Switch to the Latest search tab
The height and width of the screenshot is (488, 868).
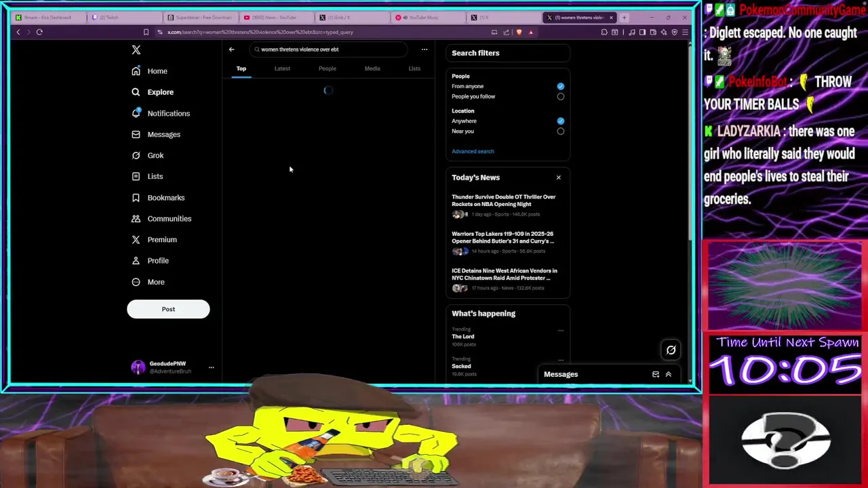(282, 68)
